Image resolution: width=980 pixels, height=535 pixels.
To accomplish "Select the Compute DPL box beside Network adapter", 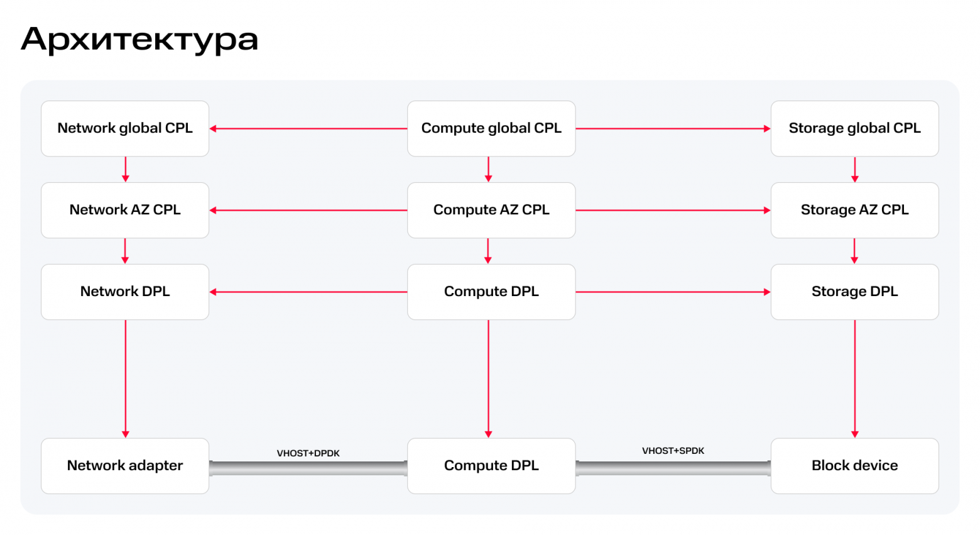I will coord(491,466).
